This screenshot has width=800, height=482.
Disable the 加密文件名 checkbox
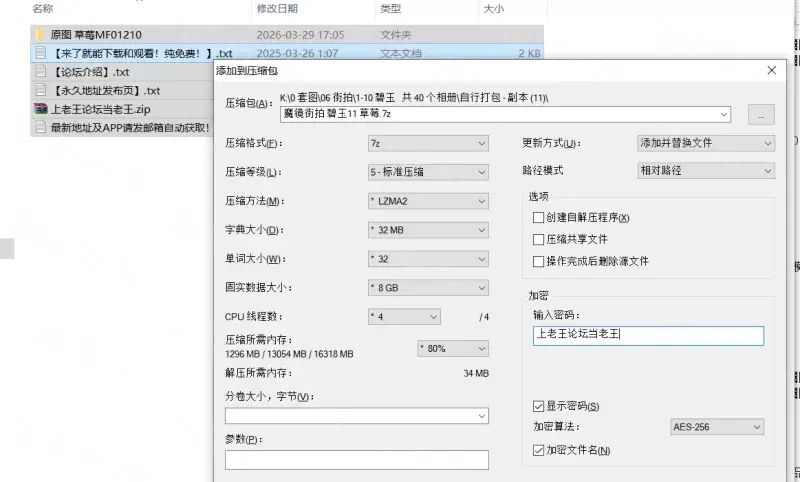[539, 450]
